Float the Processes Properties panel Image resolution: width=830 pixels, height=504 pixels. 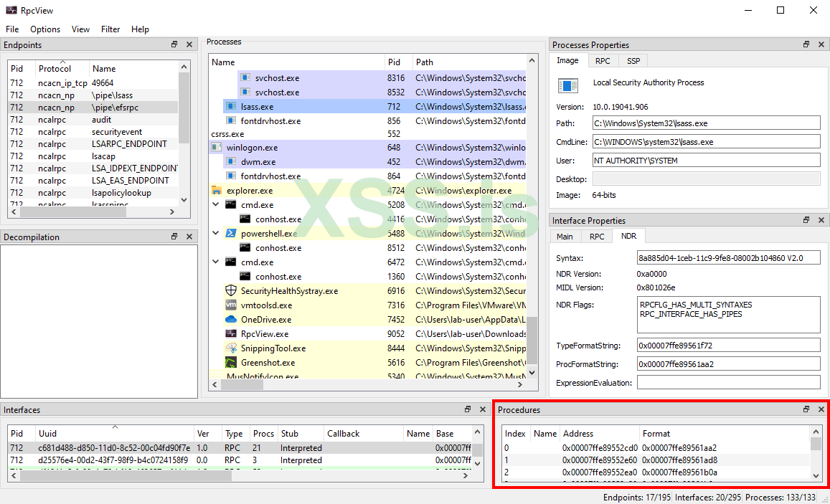806,44
